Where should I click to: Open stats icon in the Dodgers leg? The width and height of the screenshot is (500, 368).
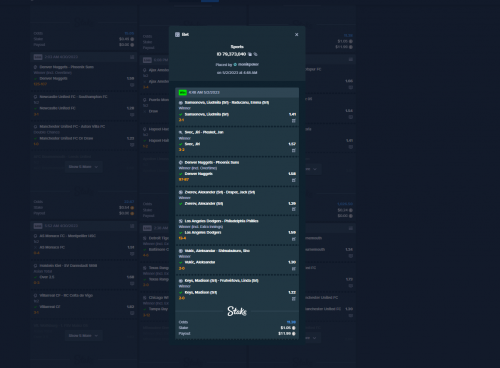[x=294, y=239]
